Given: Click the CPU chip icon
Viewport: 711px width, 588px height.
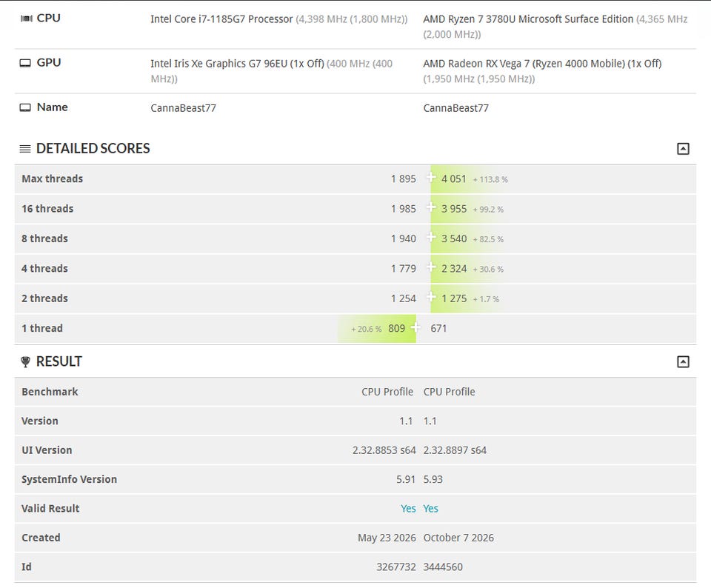Looking at the screenshot, I should click(x=27, y=18).
